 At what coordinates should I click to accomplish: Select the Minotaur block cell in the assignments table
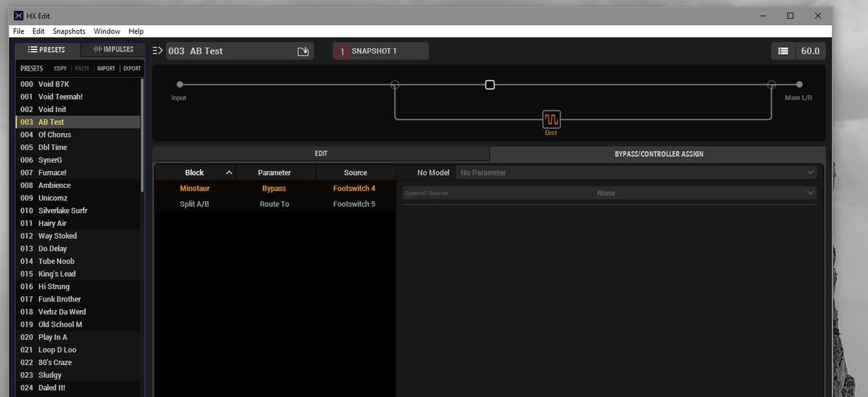(195, 189)
